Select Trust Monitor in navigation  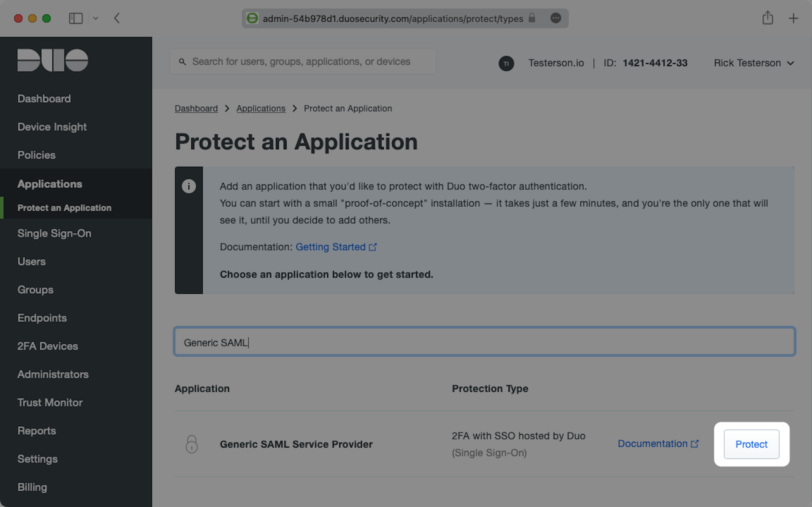pyautogui.click(x=50, y=402)
